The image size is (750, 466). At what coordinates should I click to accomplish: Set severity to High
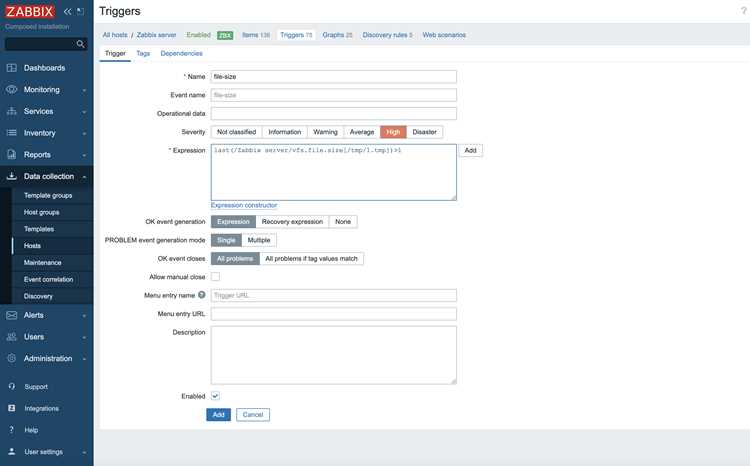(393, 132)
